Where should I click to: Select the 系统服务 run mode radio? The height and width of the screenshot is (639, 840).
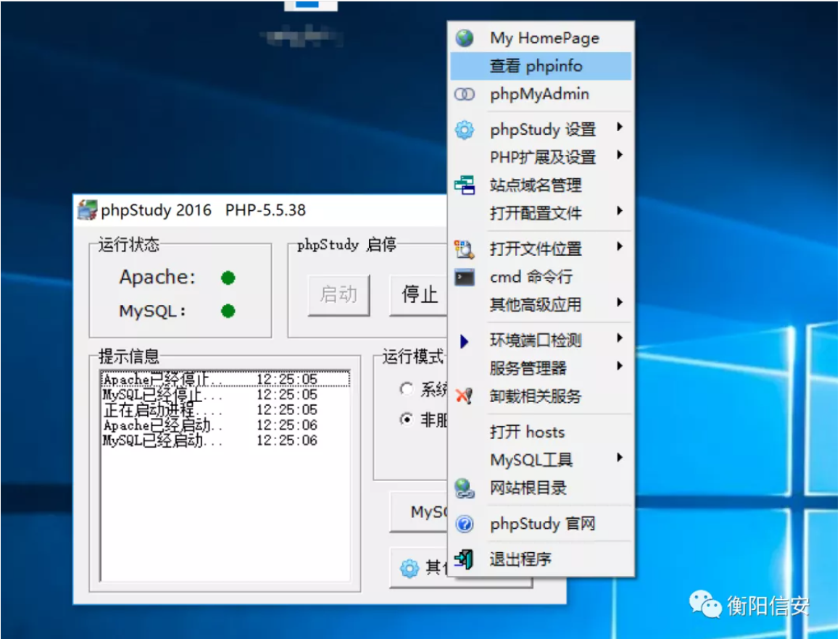click(x=407, y=388)
